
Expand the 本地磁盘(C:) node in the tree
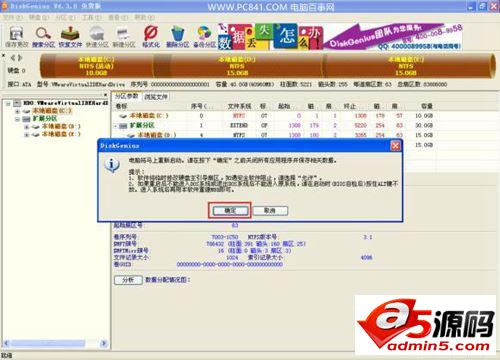pyautogui.click(x=17, y=111)
